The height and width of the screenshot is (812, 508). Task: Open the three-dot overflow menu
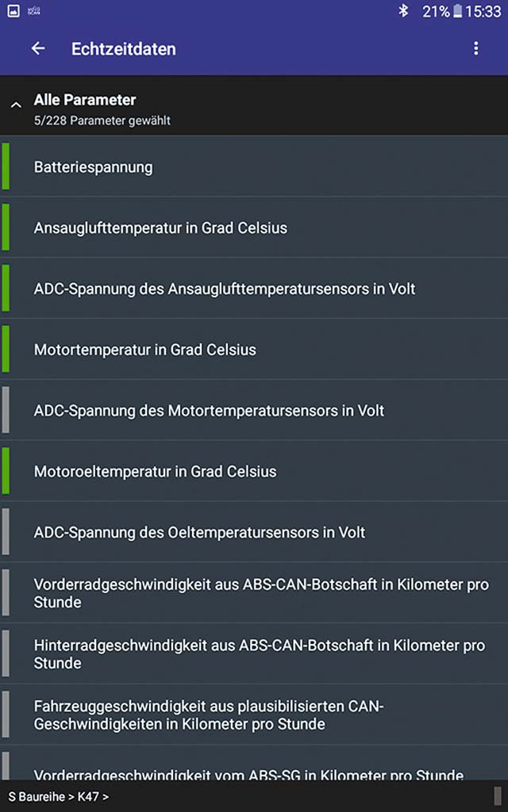coord(475,48)
